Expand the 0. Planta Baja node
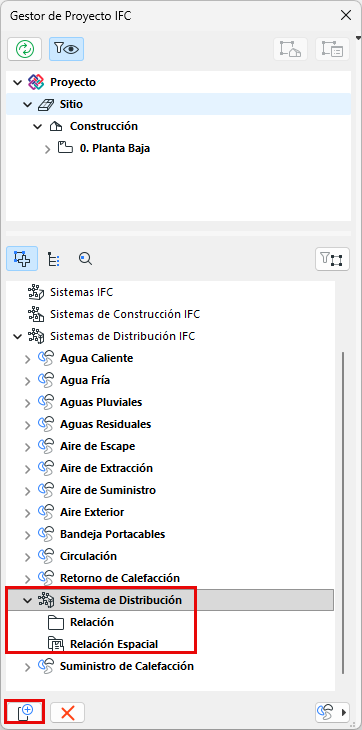The height and width of the screenshot is (730, 362). tap(47, 149)
